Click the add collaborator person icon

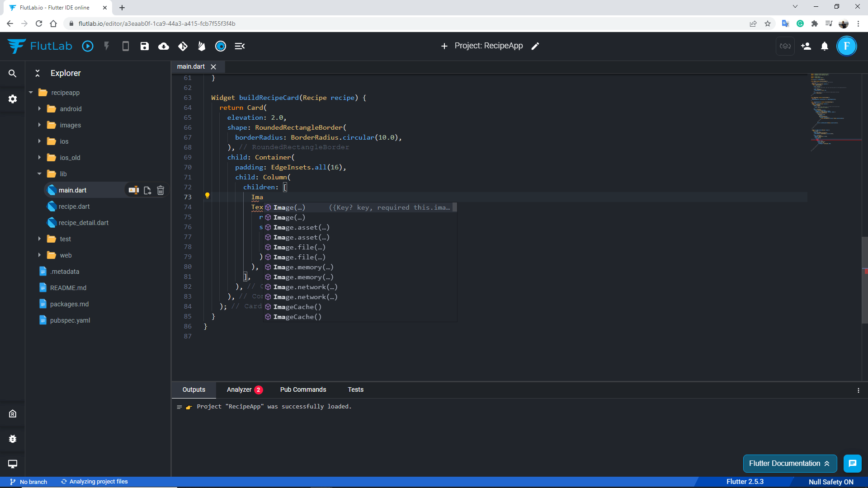806,46
